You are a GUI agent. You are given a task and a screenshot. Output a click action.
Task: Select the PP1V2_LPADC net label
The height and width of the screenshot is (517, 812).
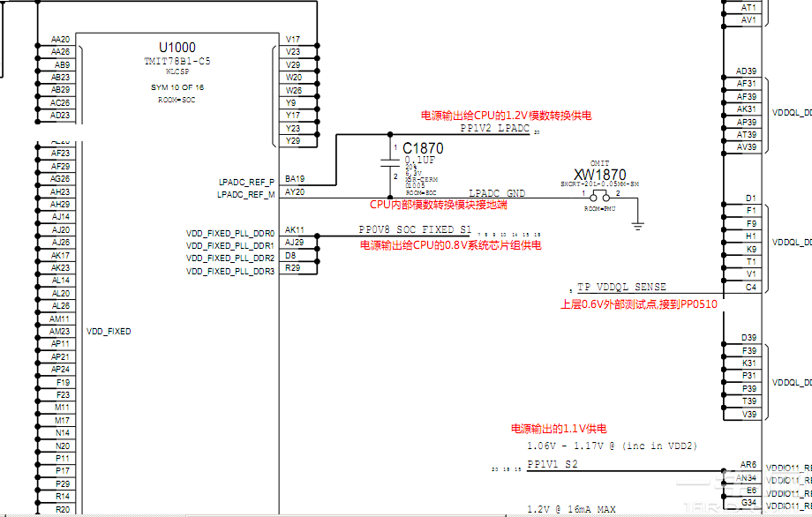click(x=494, y=129)
